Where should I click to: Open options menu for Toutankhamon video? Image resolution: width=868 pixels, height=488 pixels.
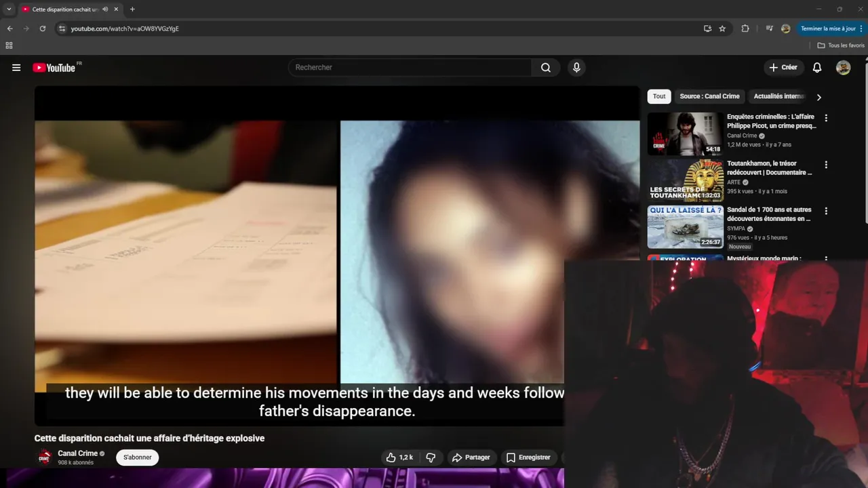click(x=825, y=165)
